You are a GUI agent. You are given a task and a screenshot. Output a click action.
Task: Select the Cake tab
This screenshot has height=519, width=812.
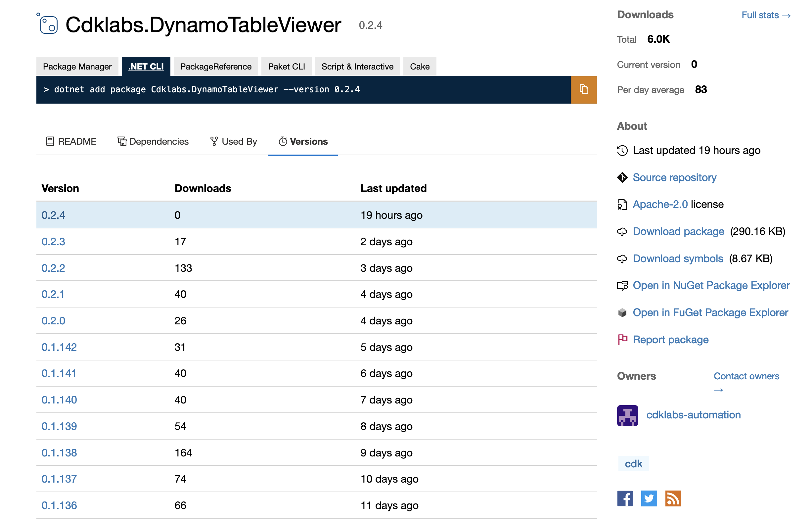tap(420, 67)
